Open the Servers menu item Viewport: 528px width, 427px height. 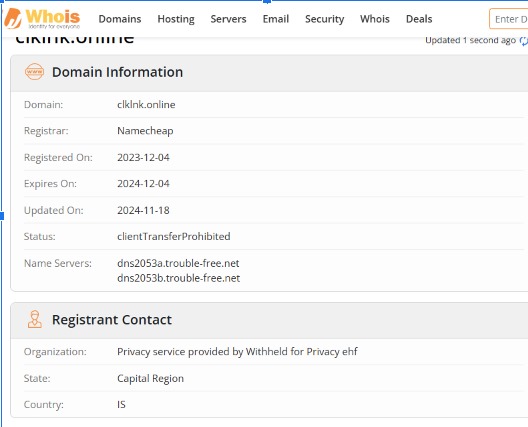click(x=228, y=19)
